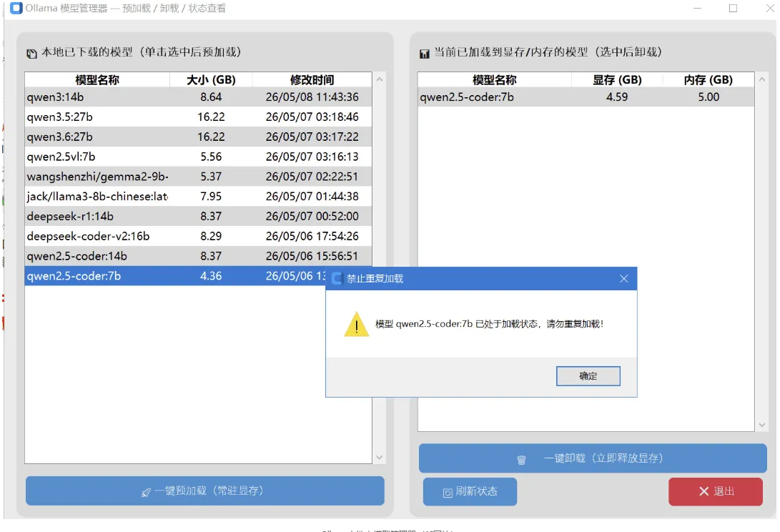Click 显存 (GB) column header
Image resolution: width=780 pixels, height=532 pixels.
click(x=617, y=79)
